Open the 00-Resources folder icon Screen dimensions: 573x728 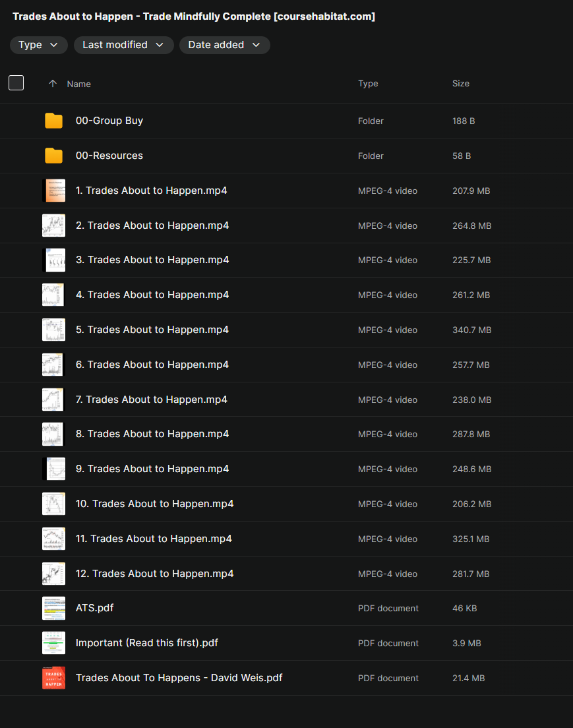pos(53,156)
